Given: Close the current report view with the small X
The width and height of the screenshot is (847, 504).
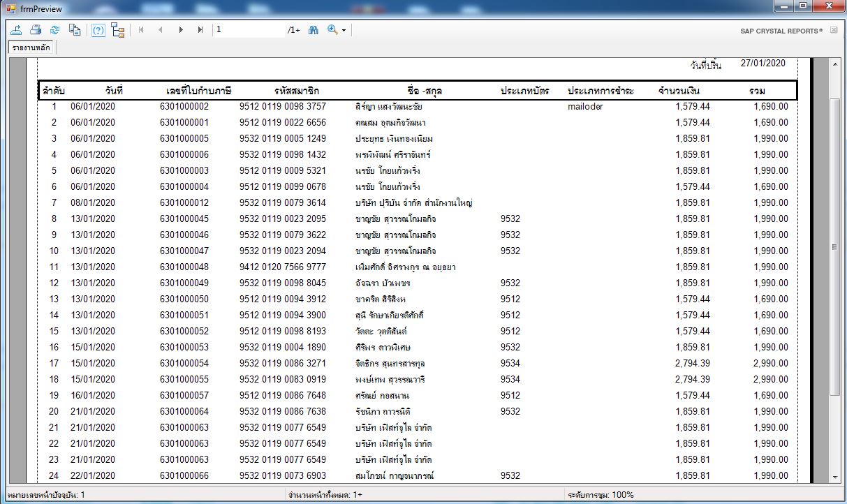Looking at the screenshot, I should click(x=833, y=31).
